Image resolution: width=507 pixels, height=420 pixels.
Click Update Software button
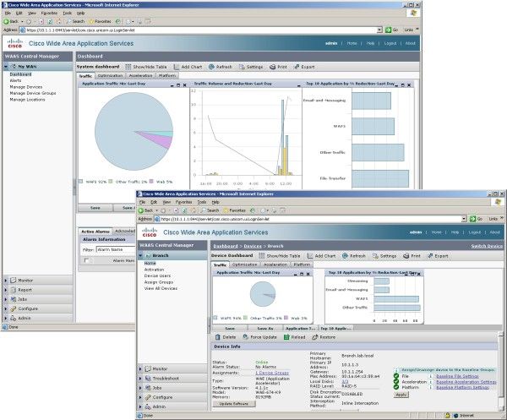pyautogui.click(x=234, y=404)
